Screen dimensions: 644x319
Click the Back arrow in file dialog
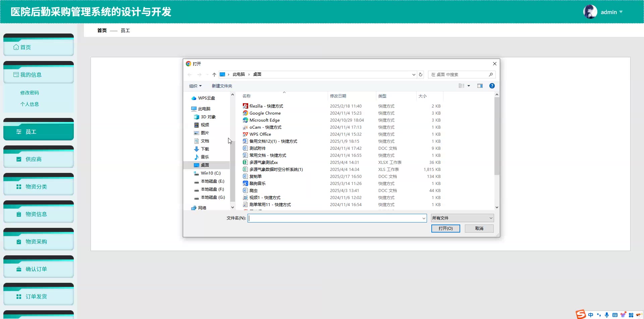(190, 75)
